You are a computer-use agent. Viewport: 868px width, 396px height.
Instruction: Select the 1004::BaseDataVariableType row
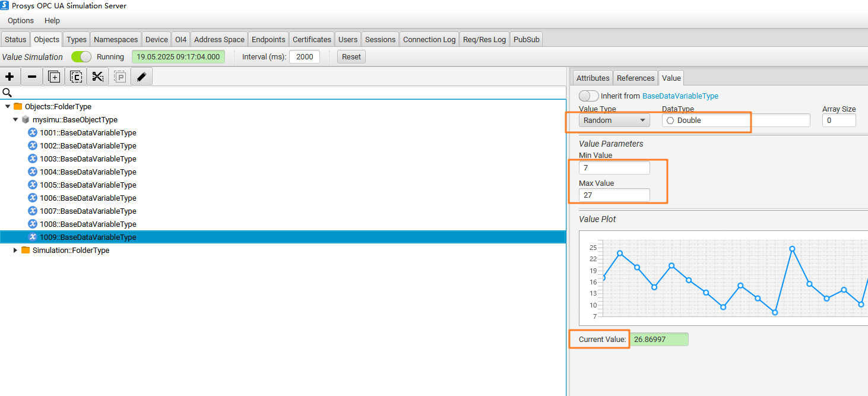click(x=283, y=172)
